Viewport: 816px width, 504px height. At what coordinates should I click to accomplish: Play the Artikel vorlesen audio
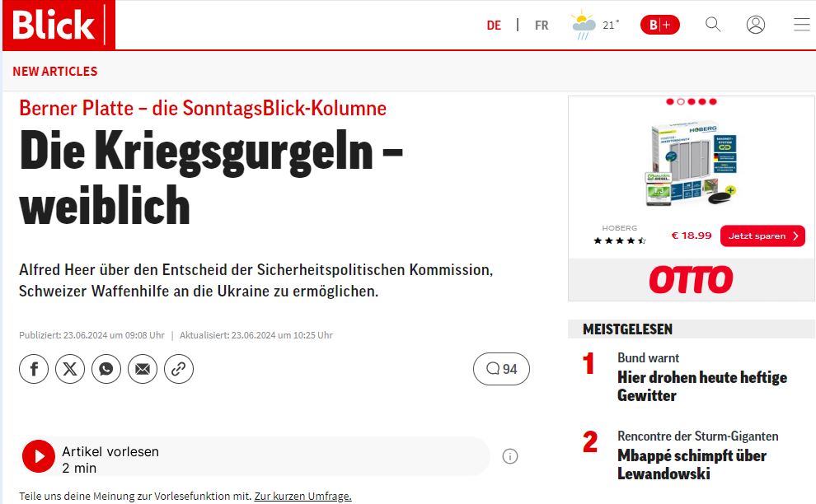click(39, 456)
